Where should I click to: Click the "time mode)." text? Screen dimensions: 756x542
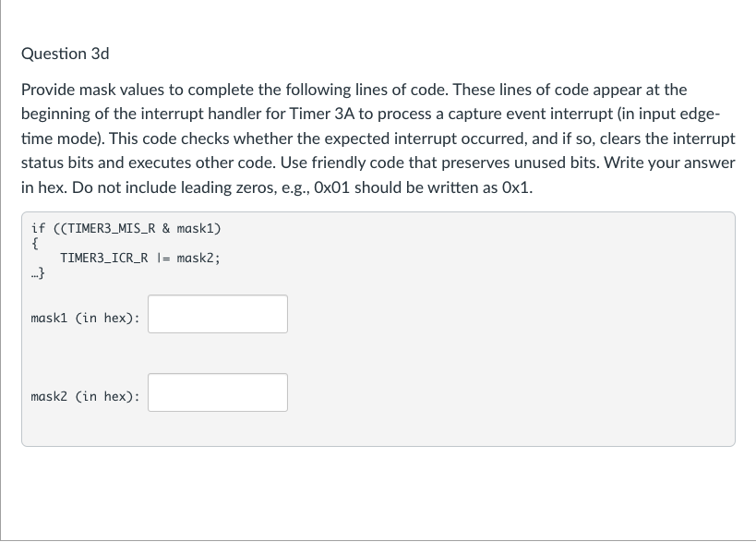point(63,139)
